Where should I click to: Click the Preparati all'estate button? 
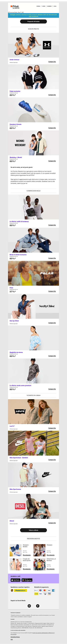click(33, 21)
